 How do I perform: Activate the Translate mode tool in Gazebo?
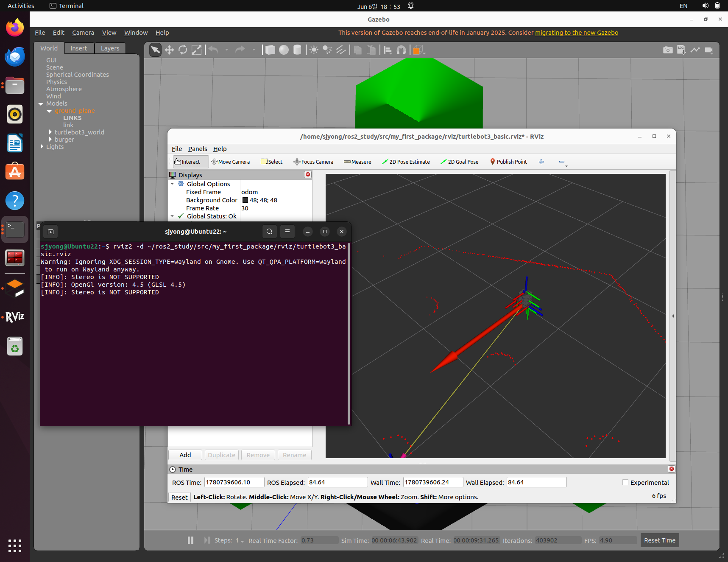click(169, 50)
